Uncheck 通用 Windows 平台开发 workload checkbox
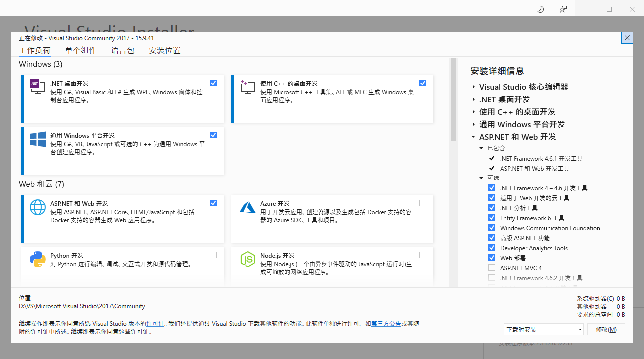This screenshot has height=359, width=644. (213, 135)
